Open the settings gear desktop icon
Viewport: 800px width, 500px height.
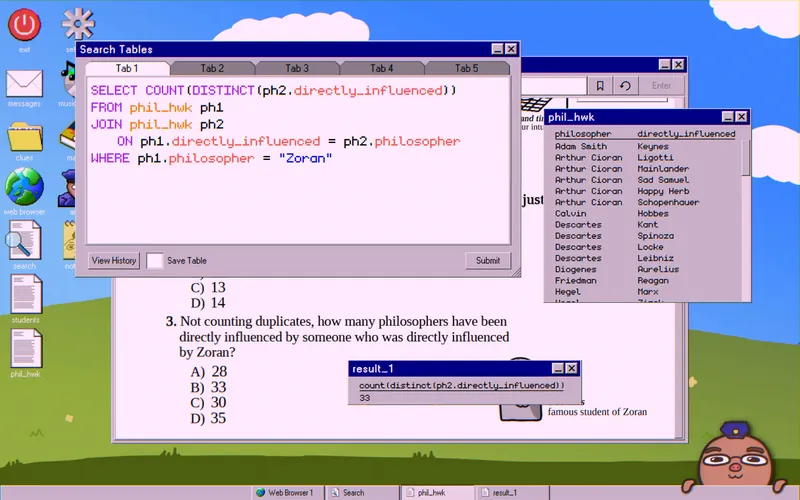pos(78,23)
